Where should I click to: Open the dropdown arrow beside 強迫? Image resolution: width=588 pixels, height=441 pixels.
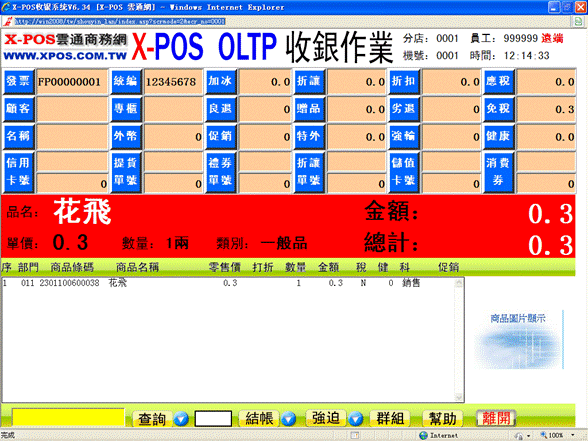[356, 418]
